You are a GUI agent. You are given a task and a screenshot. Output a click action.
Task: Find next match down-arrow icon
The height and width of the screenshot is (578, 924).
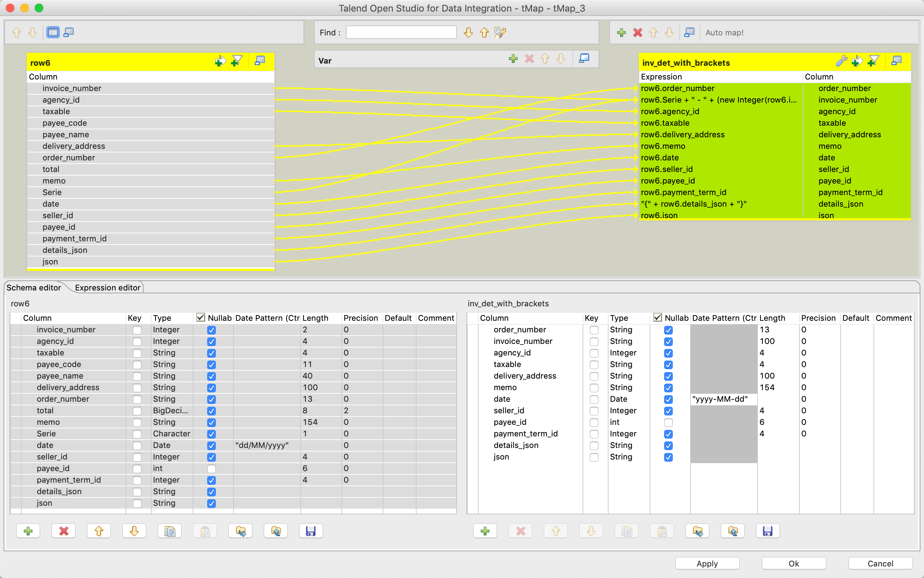[468, 33]
